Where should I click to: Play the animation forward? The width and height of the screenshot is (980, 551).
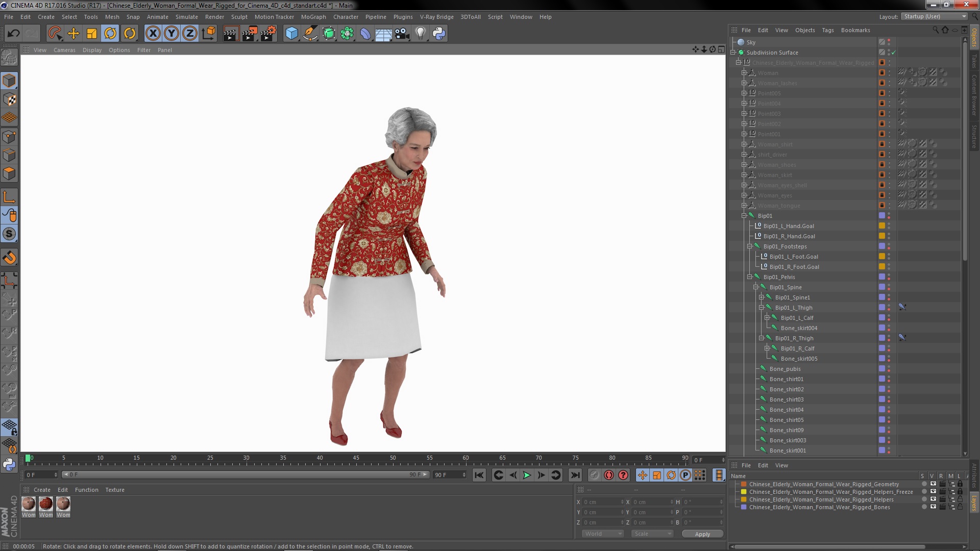527,475
